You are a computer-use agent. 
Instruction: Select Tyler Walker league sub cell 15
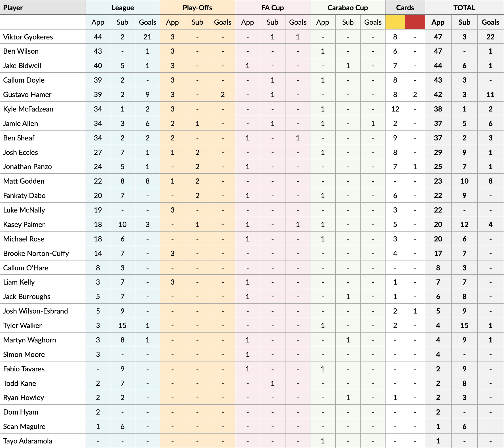122,325
